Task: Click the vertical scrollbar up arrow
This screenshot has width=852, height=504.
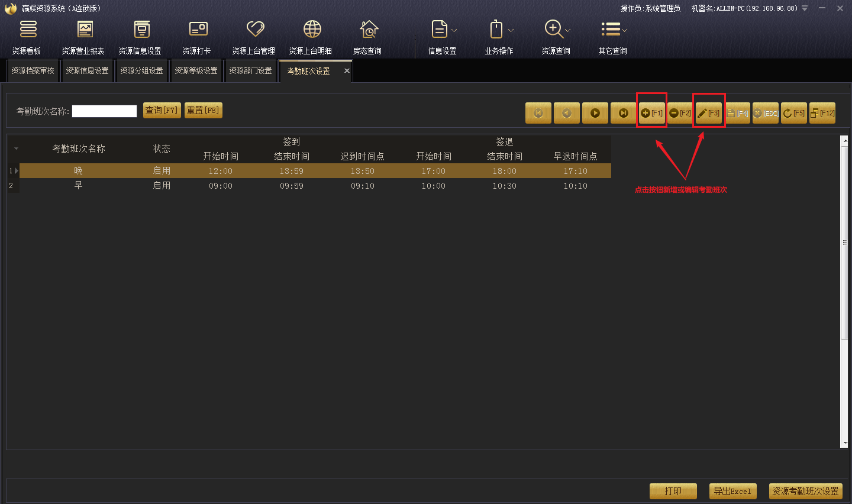Action: pos(844,140)
